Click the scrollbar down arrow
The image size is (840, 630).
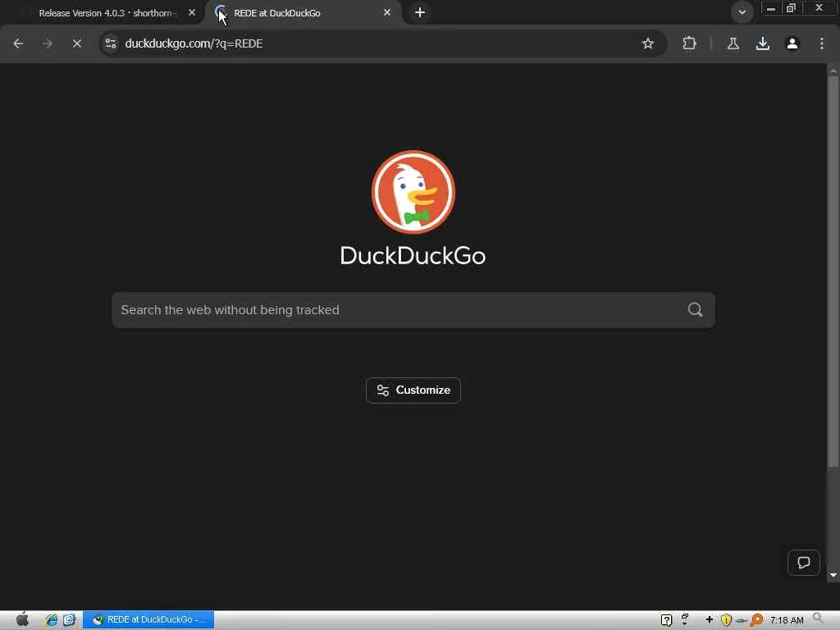click(x=833, y=575)
